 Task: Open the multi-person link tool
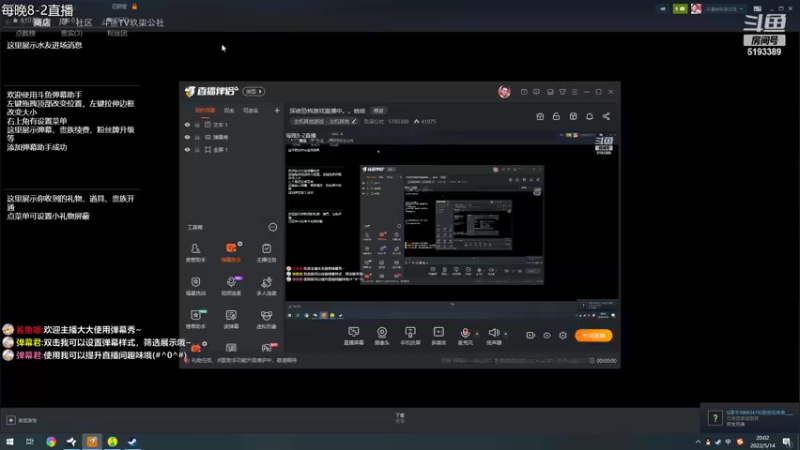pos(266,286)
